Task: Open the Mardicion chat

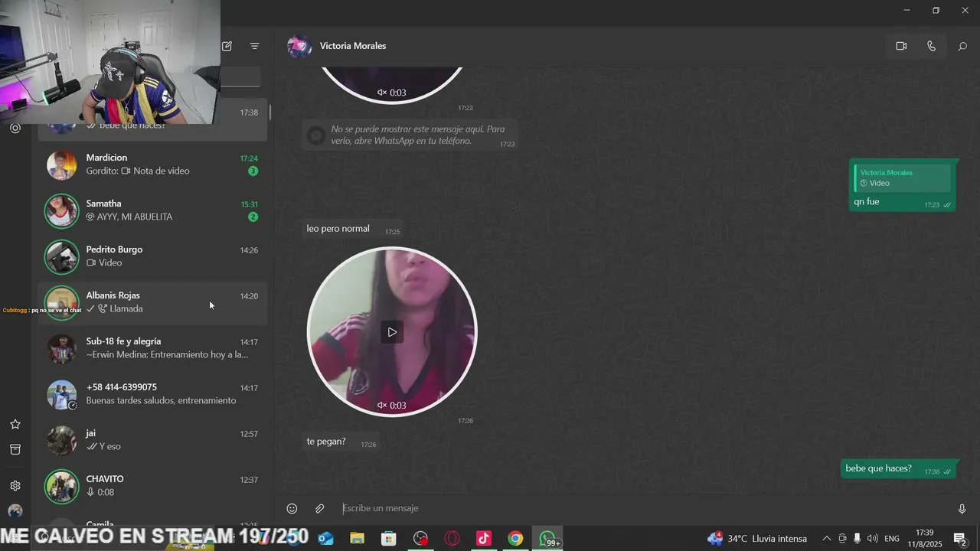Action: pyautogui.click(x=152, y=164)
